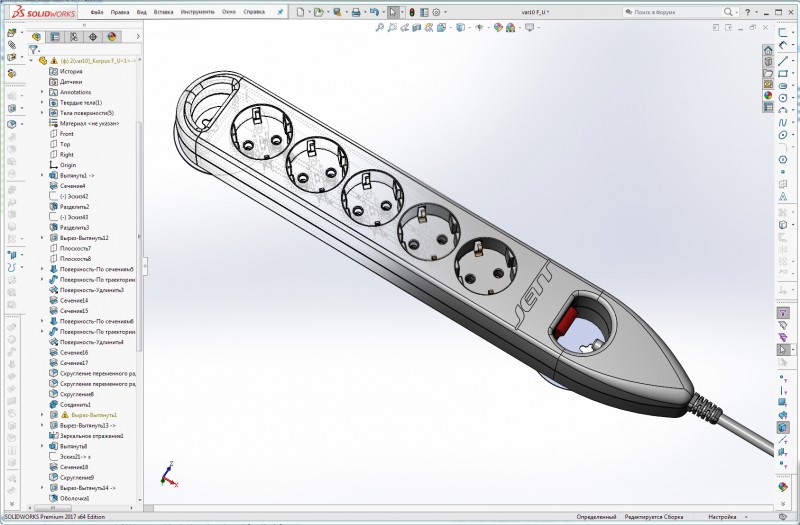
Task: Open the FeatureManager design tree tab
Action: tap(36, 37)
